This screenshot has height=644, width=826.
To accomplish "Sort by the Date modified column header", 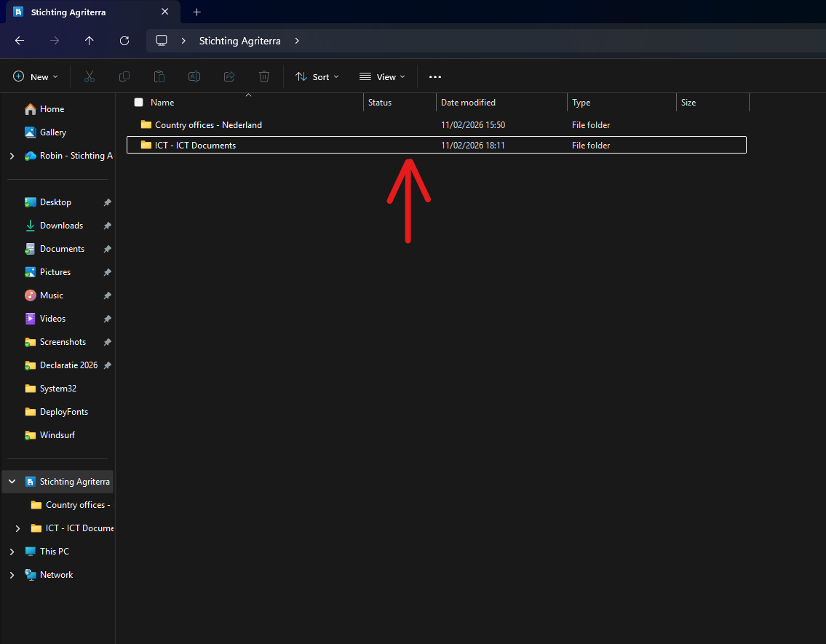I will click(x=469, y=102).
